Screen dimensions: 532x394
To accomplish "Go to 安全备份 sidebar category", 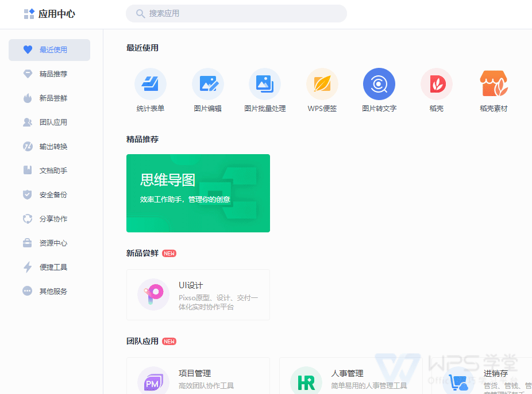I will click(x=49, y=194).
